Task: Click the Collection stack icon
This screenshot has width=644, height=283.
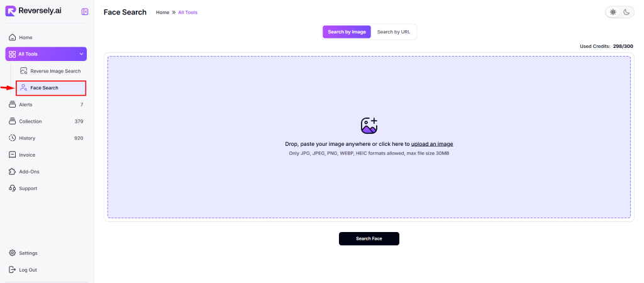Action: tap(13, 121)
